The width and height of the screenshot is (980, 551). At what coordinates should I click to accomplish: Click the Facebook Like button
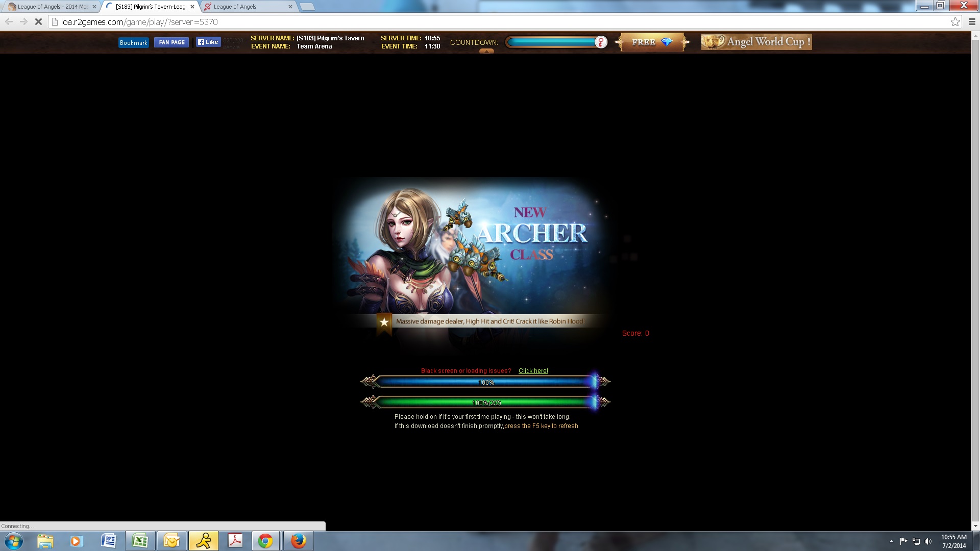[208, 42]
